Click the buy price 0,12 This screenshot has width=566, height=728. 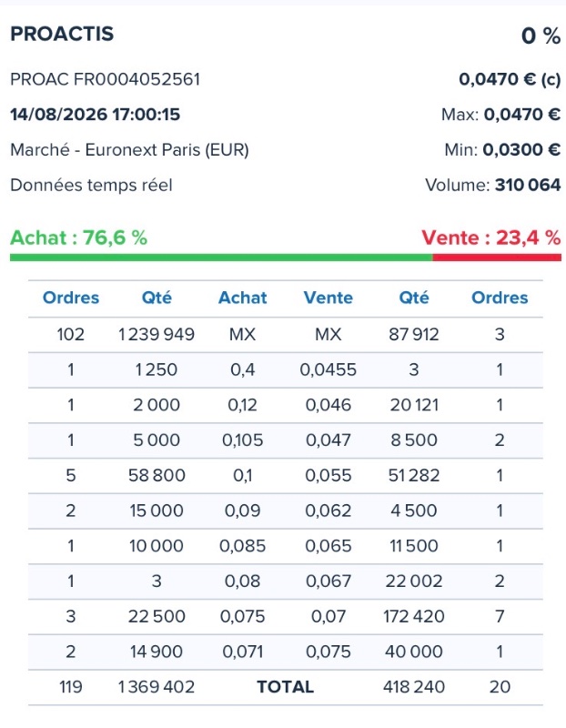click(242, 405)
